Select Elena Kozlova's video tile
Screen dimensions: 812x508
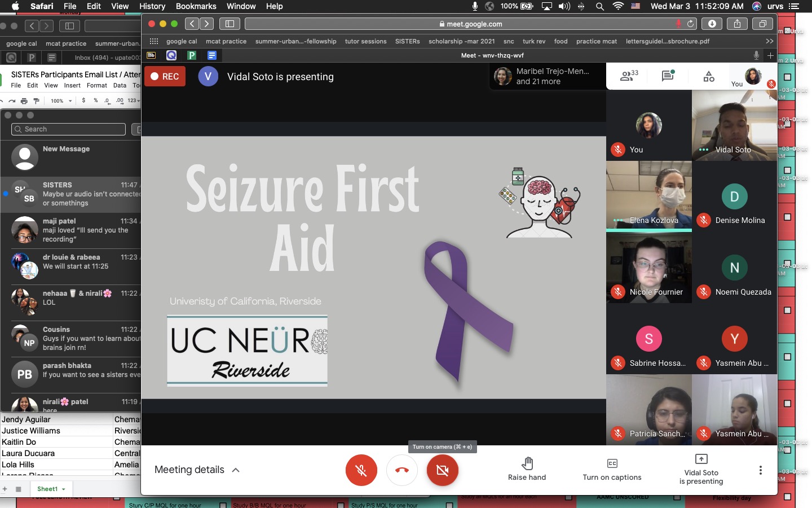pos(648,195)
